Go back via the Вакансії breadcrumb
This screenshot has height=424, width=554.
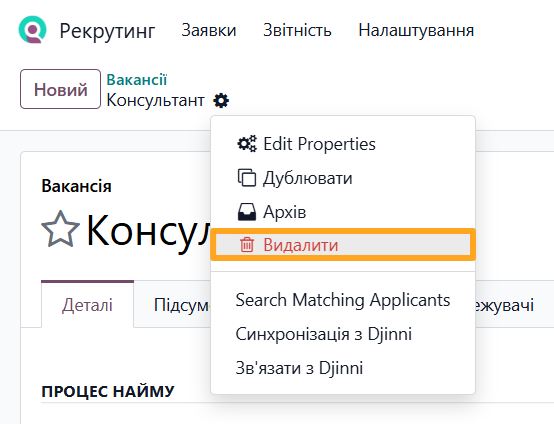137,80
